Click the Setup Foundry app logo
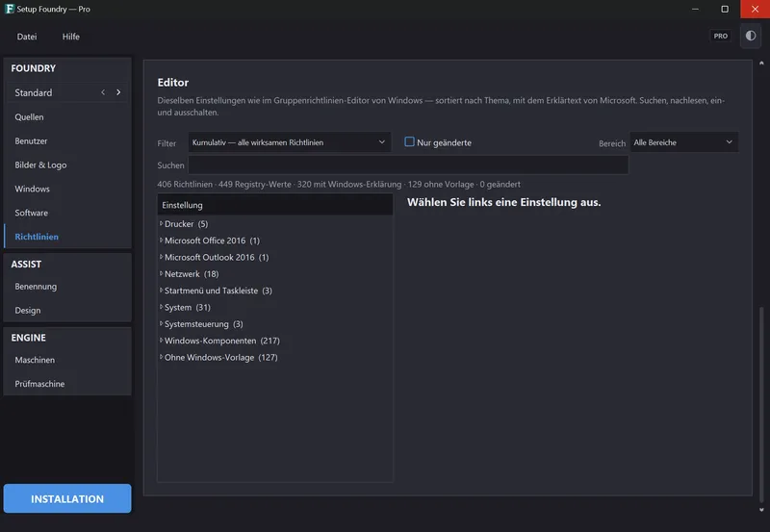 [x=10, y=9]
